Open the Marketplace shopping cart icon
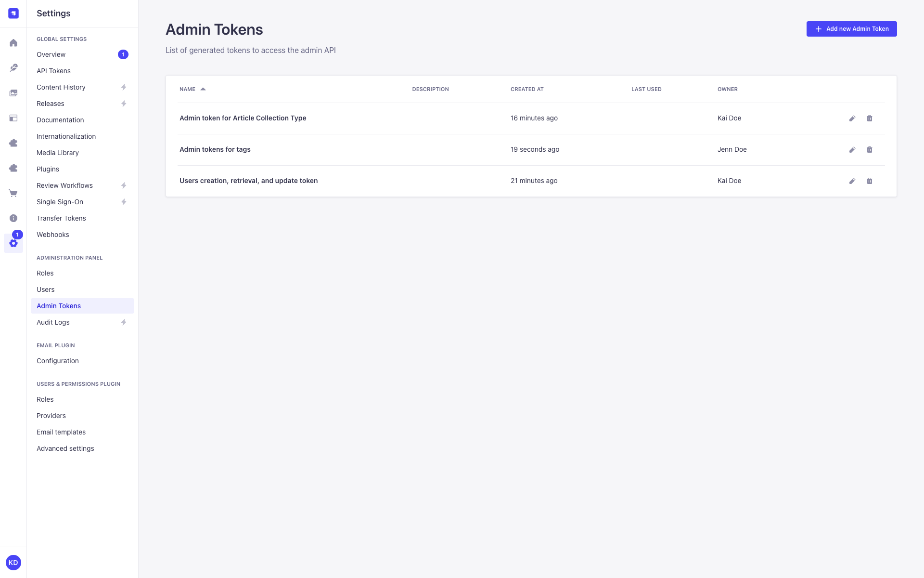924x578 pixels. pos(13,193)
